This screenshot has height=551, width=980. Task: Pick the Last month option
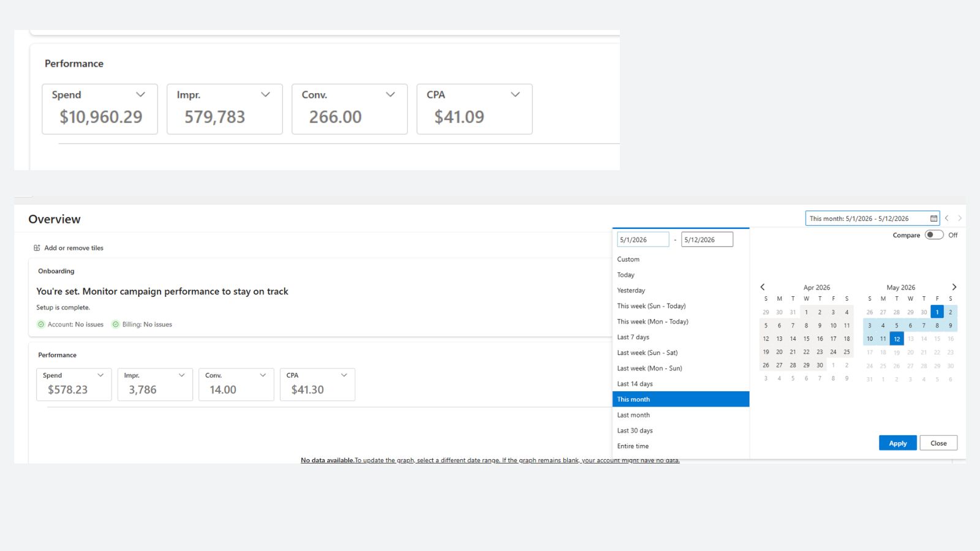coord(680,415)
